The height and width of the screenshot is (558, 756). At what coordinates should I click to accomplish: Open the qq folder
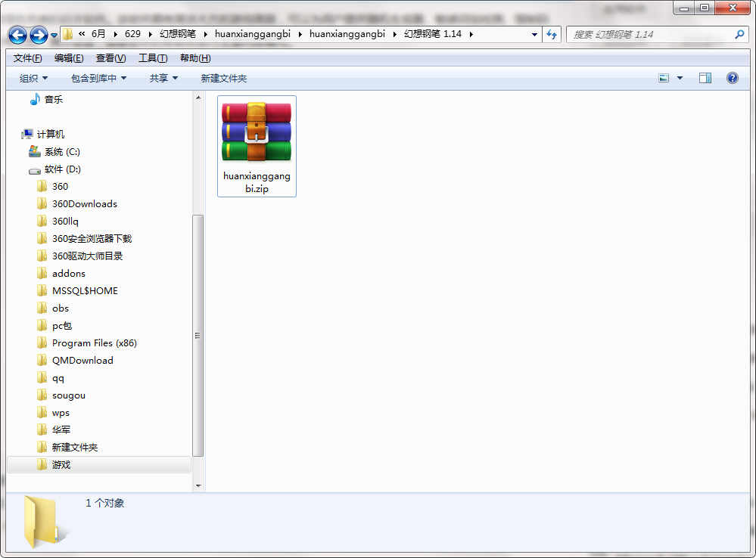pos(58,378)
